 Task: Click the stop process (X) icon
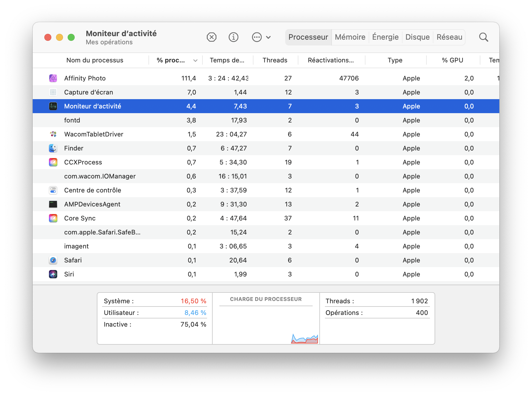pos(211,37)
